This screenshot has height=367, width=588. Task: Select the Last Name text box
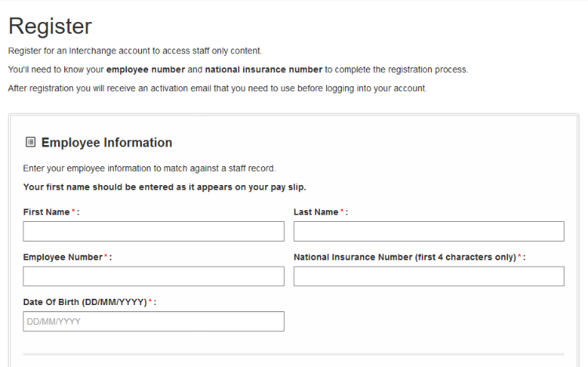coord(429,231)
